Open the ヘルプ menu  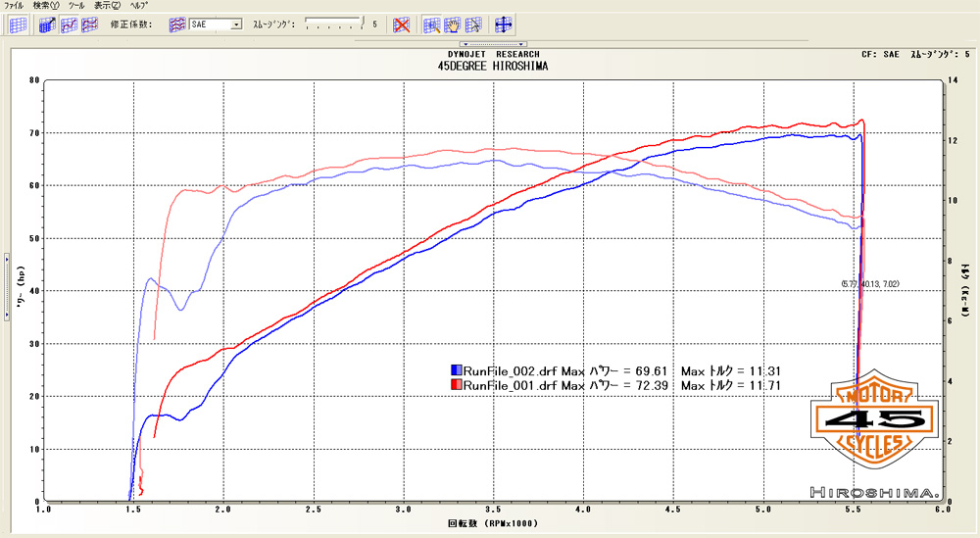tap(139, 6)
